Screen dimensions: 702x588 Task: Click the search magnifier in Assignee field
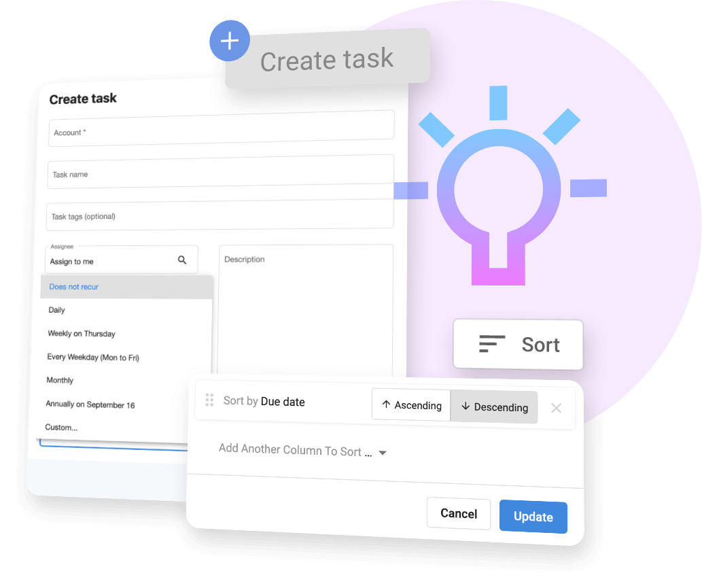[x=182, y=260]
